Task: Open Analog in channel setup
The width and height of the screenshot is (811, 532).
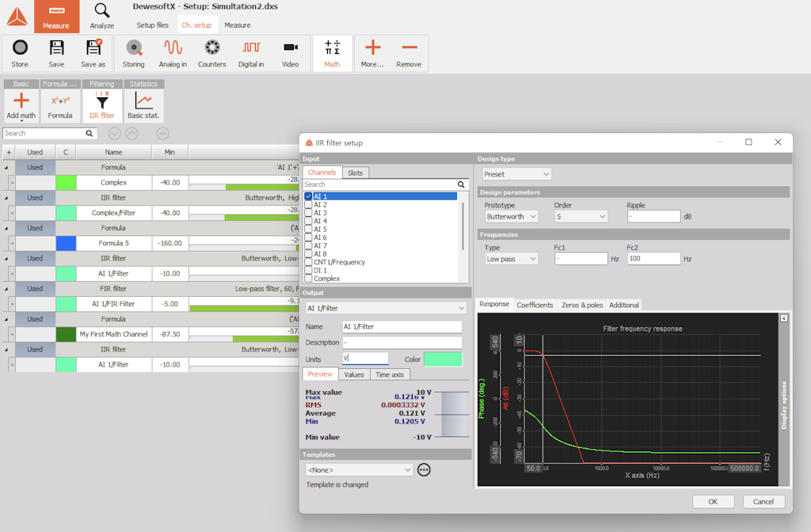Action: click(x=173, y=53)
